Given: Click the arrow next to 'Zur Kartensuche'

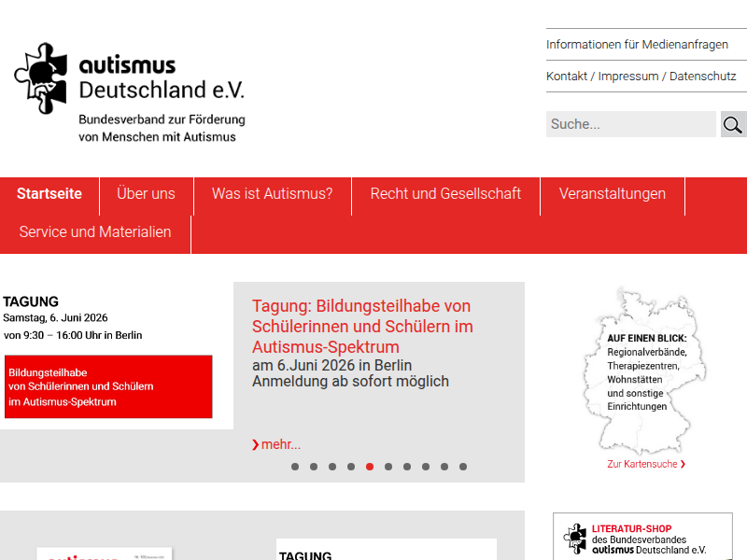Looking at the screenshot, I should [681, 464].
